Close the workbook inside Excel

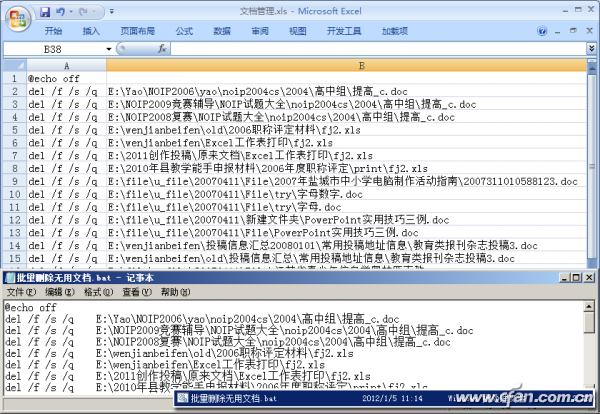tap(589, 31)
